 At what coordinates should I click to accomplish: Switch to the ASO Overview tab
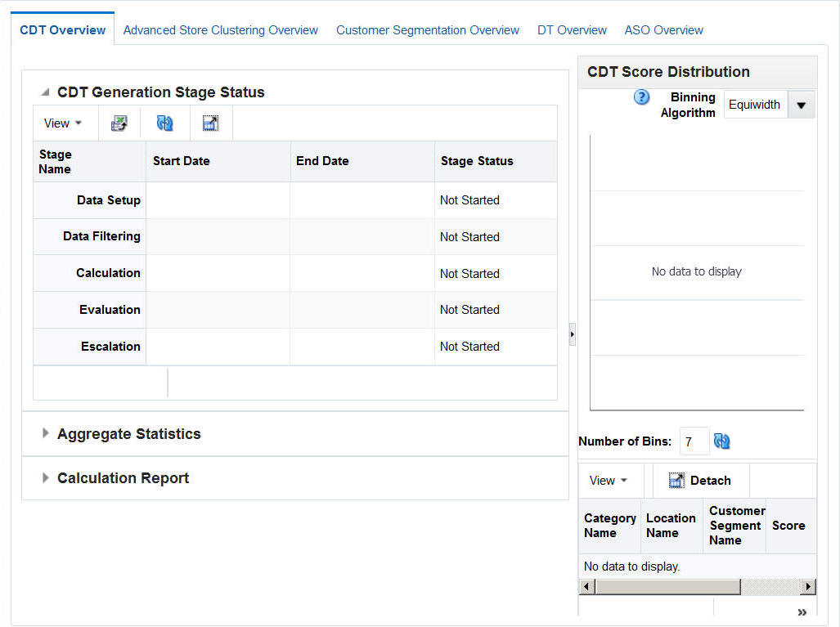coord(664,30)
